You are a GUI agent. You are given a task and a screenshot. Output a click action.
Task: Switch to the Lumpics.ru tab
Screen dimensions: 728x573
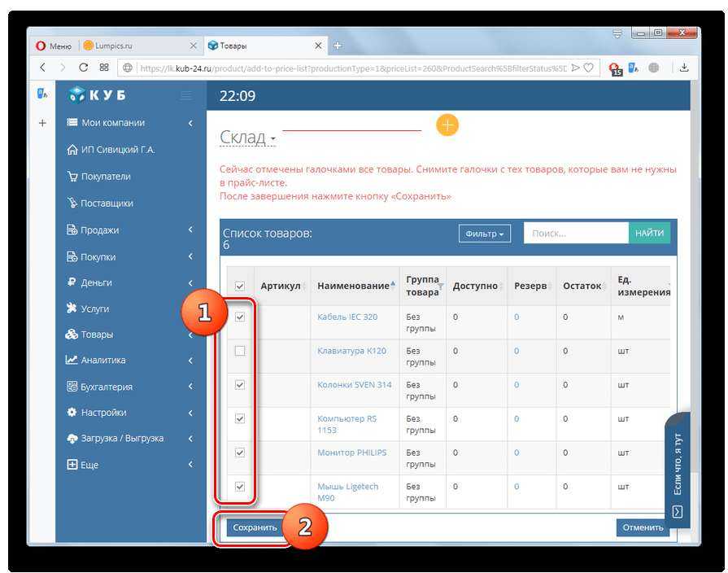[x=139, y=46]
